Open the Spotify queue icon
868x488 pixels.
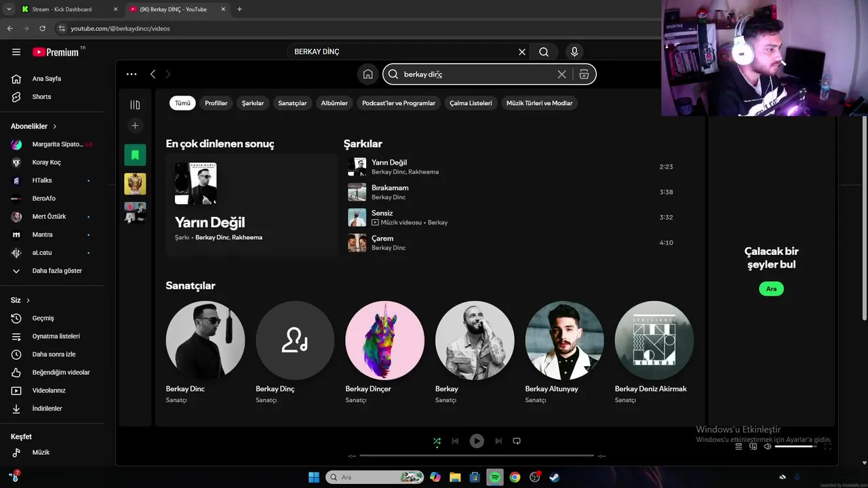click(739, 447)
